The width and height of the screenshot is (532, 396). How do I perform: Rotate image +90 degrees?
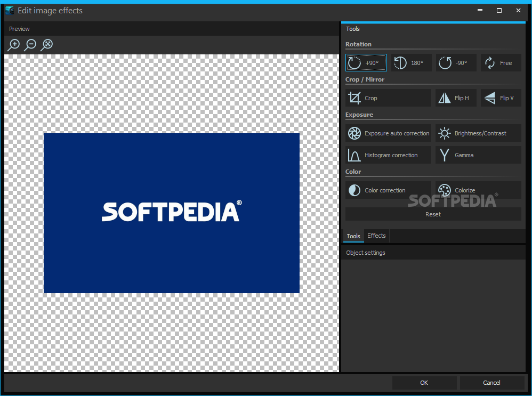pyautogui.click(x=366, y=63)
